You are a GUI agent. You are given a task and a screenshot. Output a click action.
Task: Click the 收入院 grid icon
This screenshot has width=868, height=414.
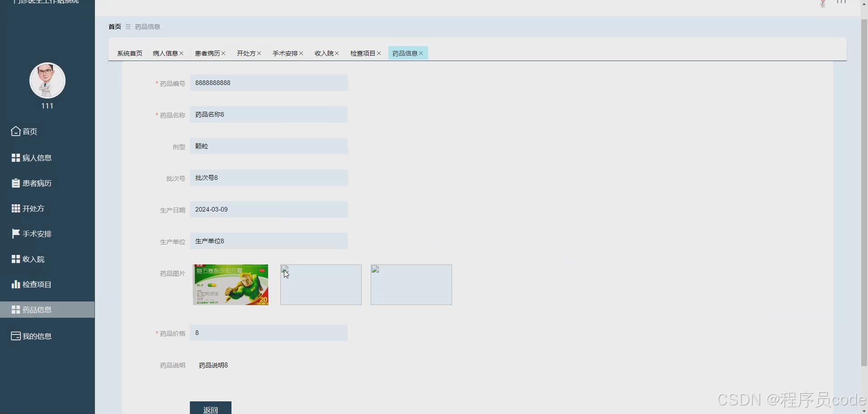tap(16, 259)
